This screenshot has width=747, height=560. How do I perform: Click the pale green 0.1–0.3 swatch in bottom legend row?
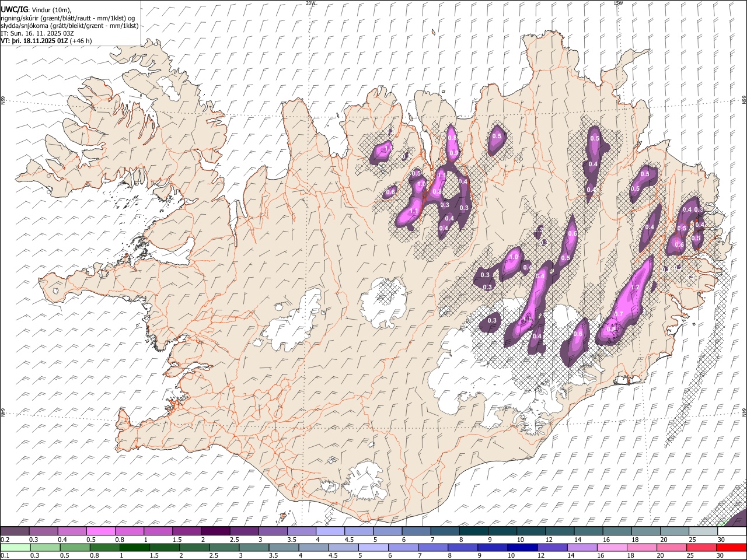tap(15, 548)
